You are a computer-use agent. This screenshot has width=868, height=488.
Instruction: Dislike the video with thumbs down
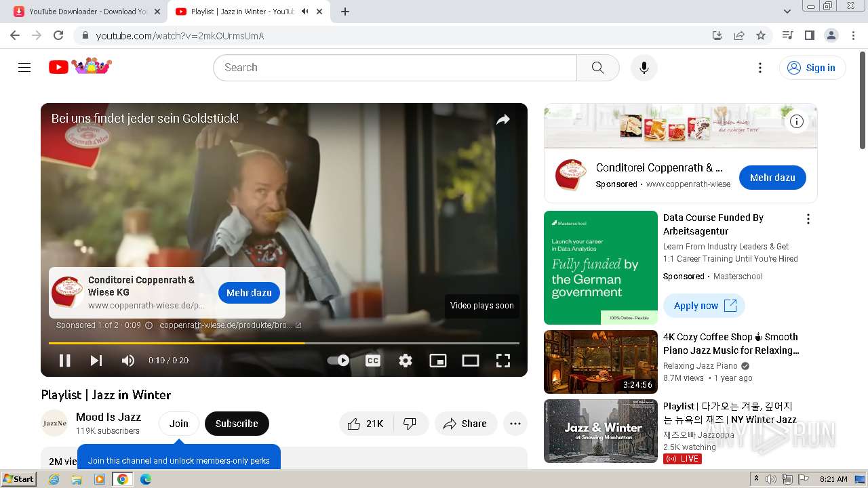pyautogui.click(x=410, y=424)
